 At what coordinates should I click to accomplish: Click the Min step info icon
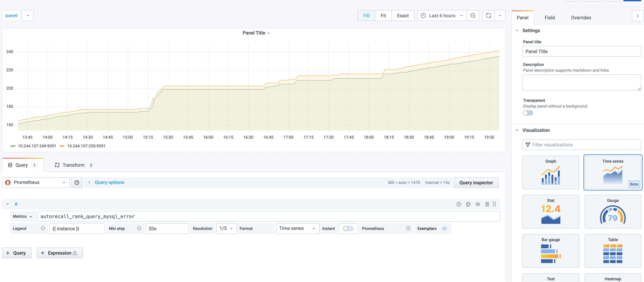(139, 228)
